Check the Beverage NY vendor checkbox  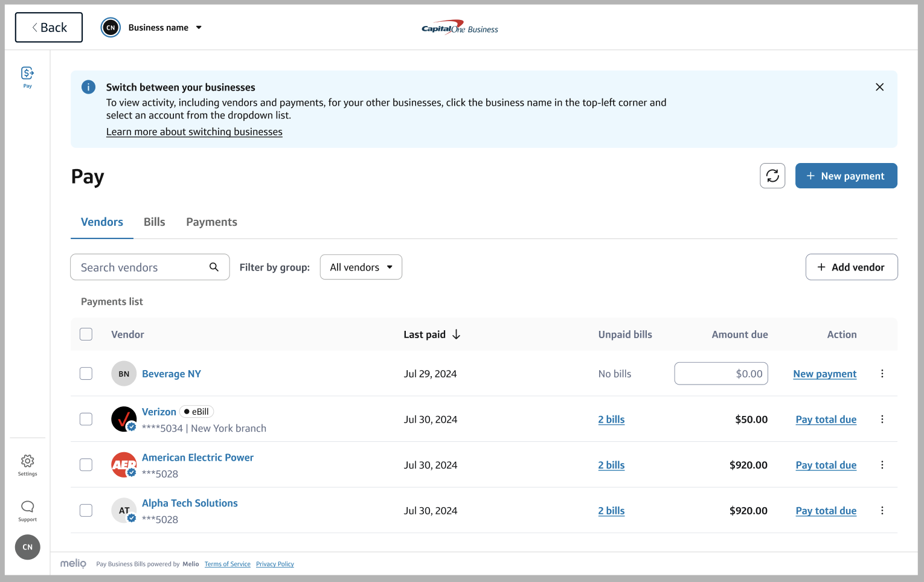(x=86, y=374)
